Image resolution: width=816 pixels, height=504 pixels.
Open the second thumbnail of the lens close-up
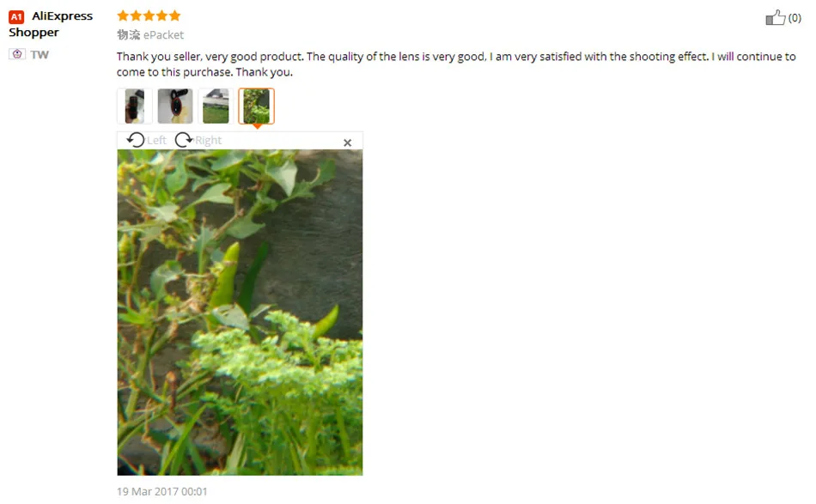click(175, 106)
